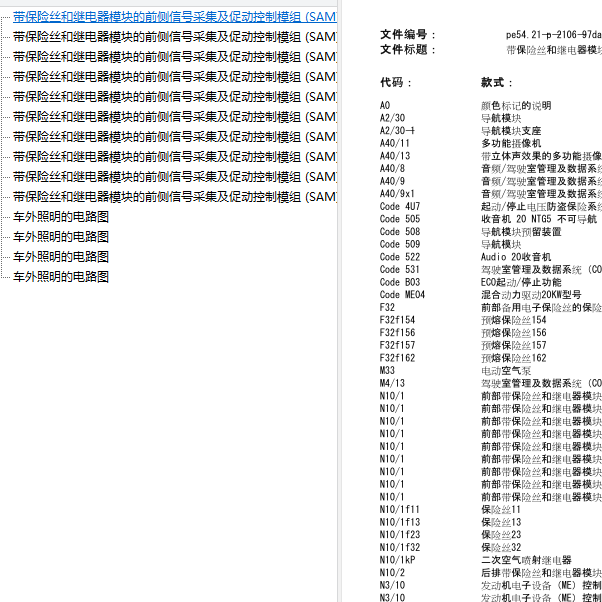Screen dimensions: 602x602
Task: Select Code B03 entry
Action: click(x=400, y=283)
